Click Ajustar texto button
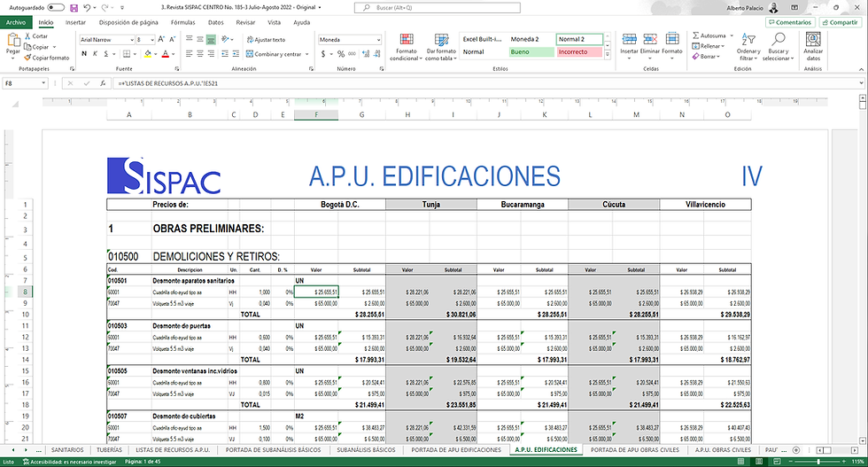This screenshot has width=868, height=467. coord(266,40)
